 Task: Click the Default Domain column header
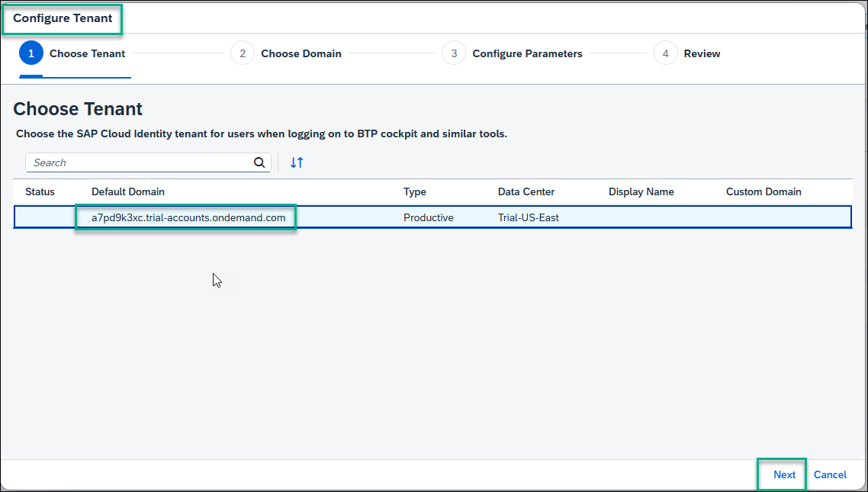tap(128, 192)
